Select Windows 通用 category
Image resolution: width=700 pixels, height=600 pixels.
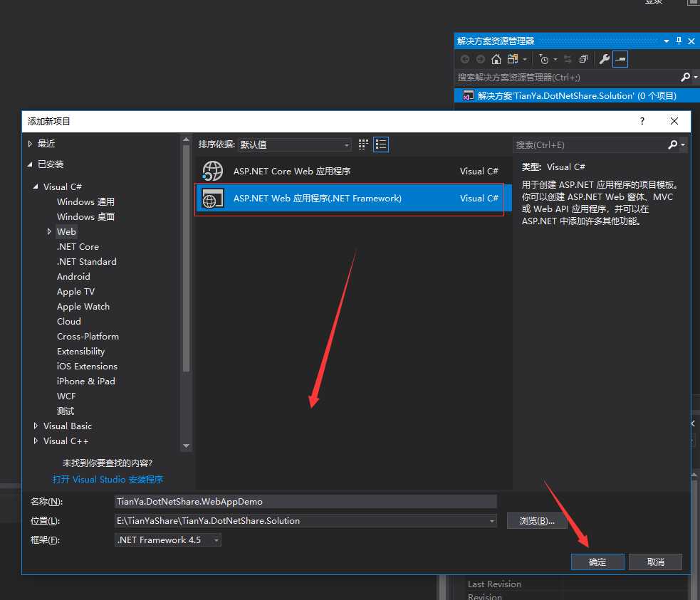click(85, 201)
